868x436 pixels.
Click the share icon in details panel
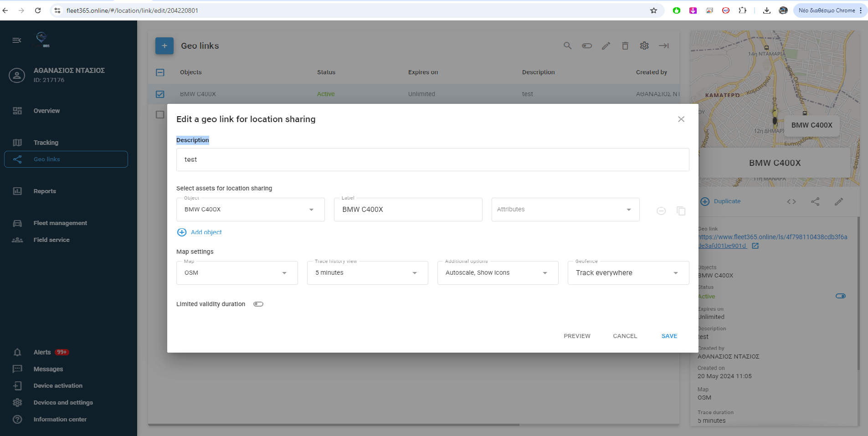point(815,201)
